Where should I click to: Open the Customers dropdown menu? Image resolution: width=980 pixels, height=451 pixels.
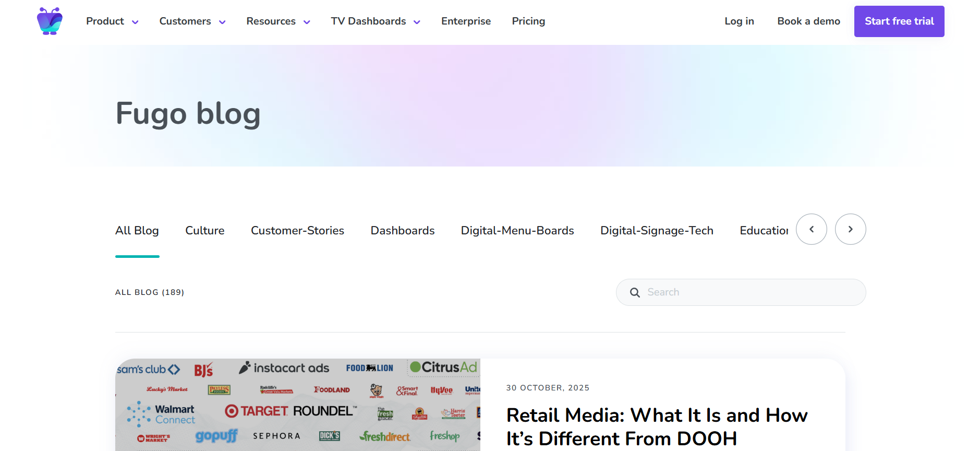192,21
